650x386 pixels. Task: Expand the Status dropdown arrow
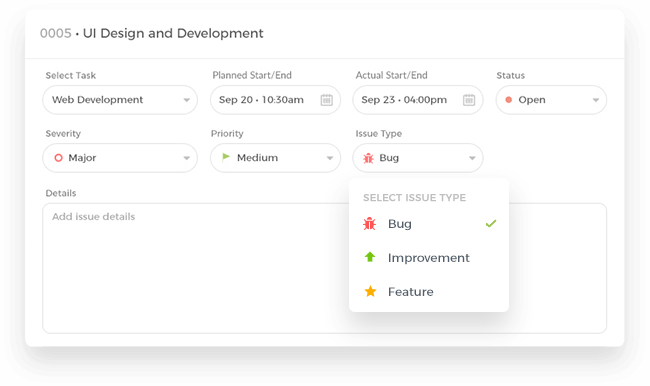pos(596,100)
